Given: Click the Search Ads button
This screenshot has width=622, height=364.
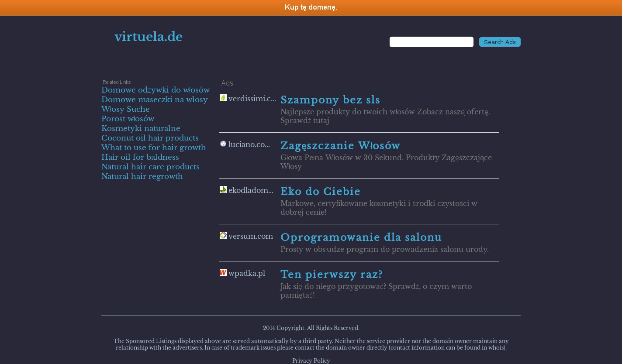Looking at the screenshot, I should pyautogui.click(x=500, y=42).
